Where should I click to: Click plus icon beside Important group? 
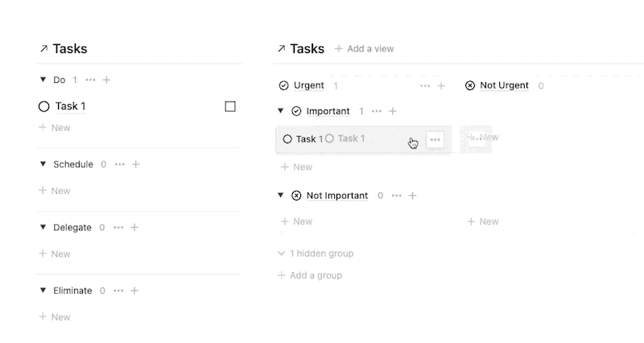coord(393,111)
